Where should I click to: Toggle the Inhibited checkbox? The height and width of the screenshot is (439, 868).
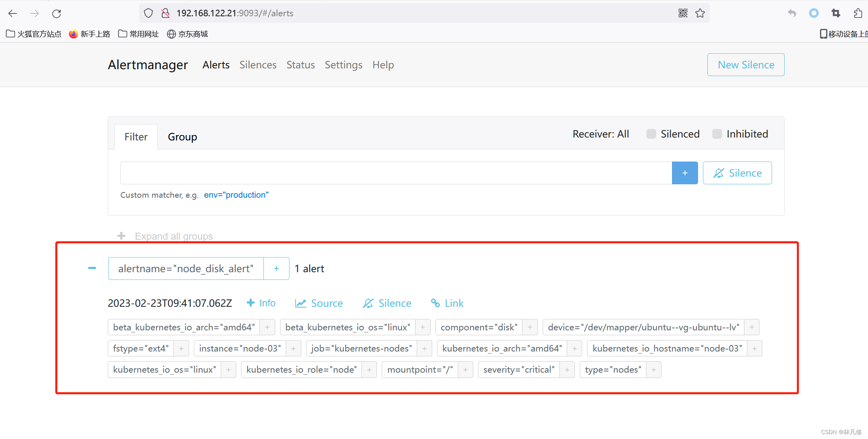717,134
